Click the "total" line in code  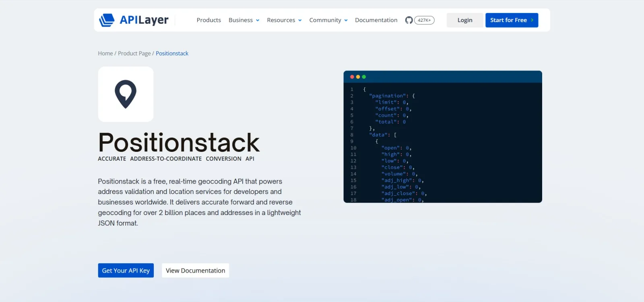390,122
